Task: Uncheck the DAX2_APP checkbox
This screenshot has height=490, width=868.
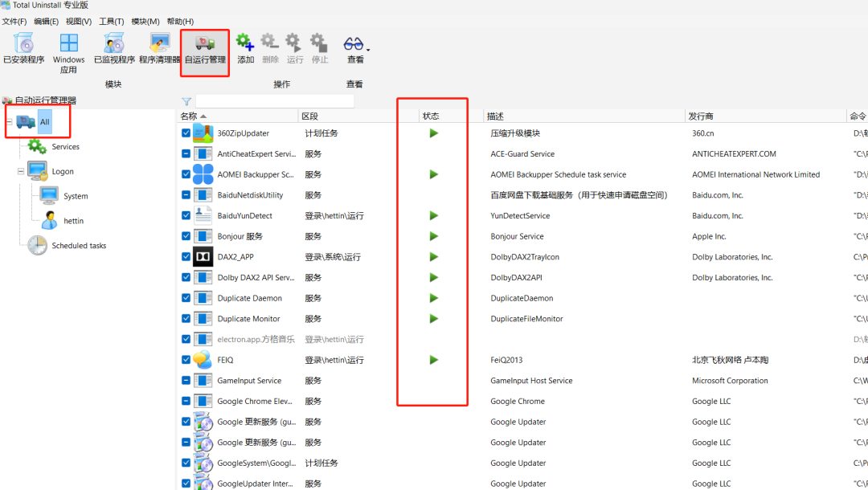Action: coord(186,256)
